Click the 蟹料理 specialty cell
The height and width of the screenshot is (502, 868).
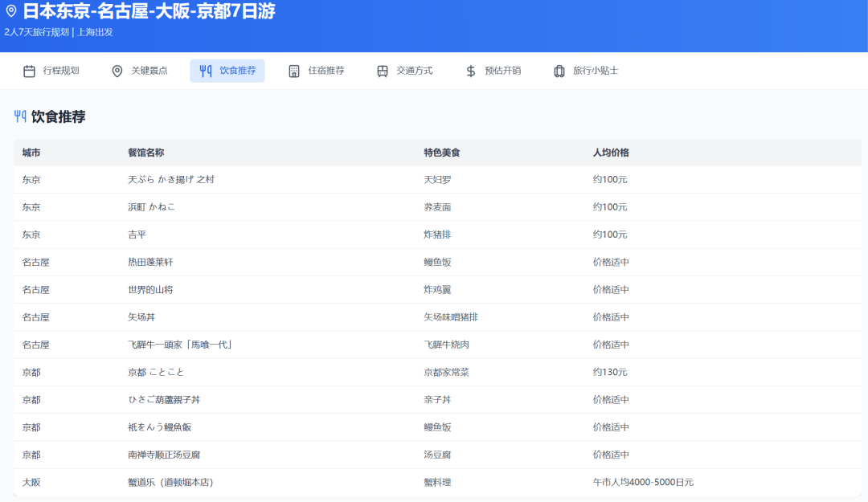pos(437,483)
